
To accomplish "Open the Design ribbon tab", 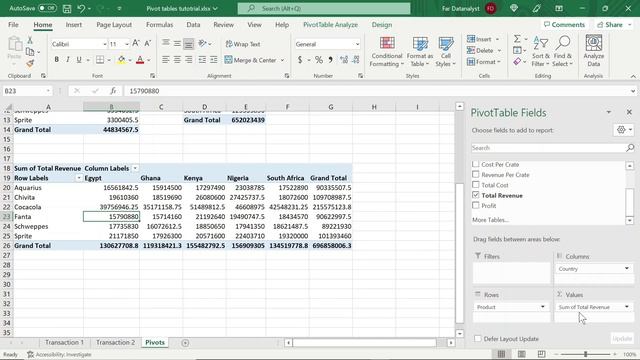I will coord(382,24).
